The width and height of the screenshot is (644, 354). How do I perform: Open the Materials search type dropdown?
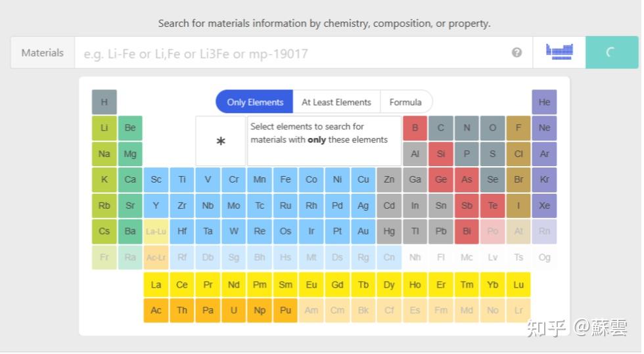click(43, 53)
